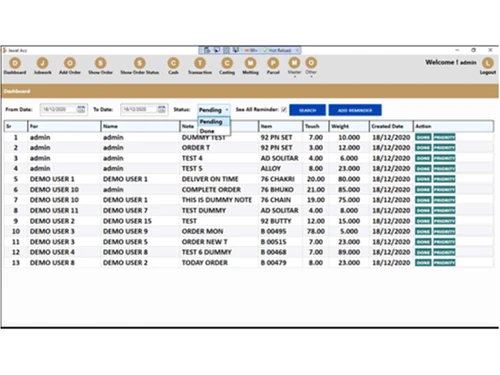Select Pending in the status list
Viewport: 500px width, 375px height.
(214, 122)
